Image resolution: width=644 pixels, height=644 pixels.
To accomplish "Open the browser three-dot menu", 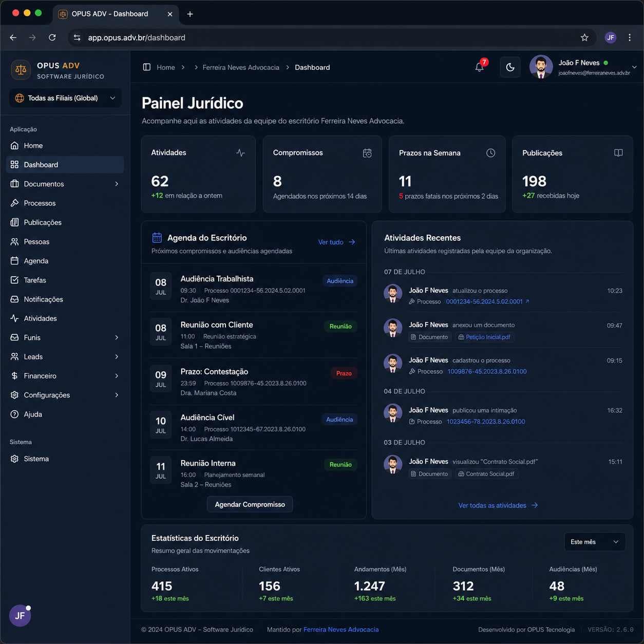I will 630,37.
